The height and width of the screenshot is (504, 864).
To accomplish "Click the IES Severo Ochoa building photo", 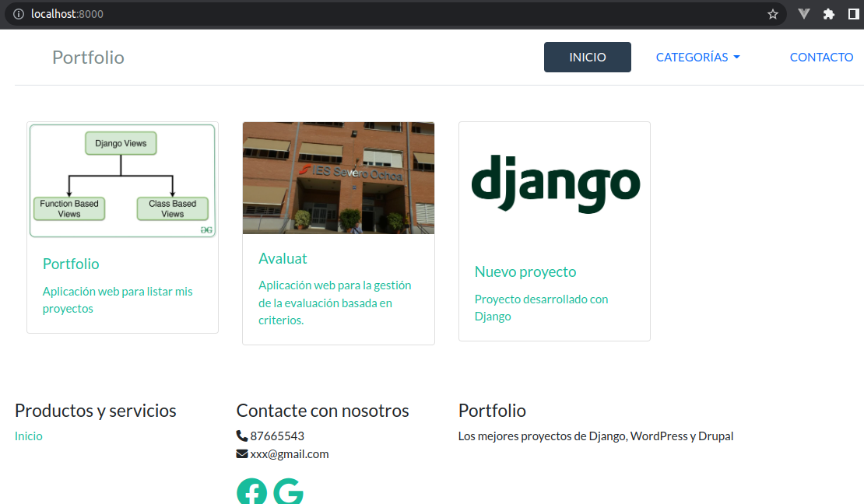I will click(338, 178).
